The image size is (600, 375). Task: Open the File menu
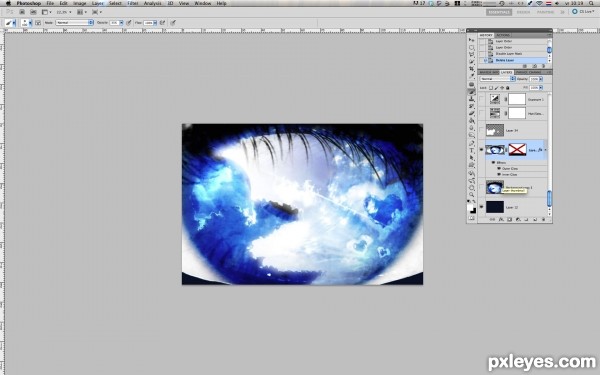point(50,3)
